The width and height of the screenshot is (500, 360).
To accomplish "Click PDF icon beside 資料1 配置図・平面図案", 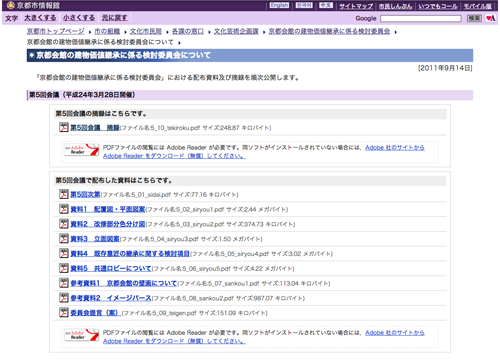I will point(64,209).
